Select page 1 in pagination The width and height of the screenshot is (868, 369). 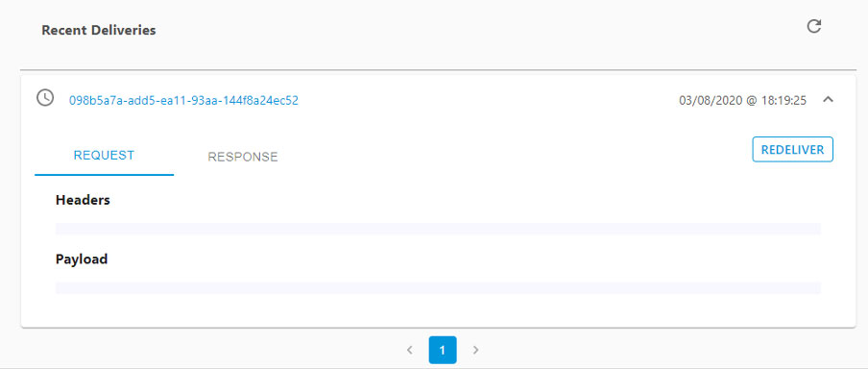pyautogui.click(x=443, y=350)
